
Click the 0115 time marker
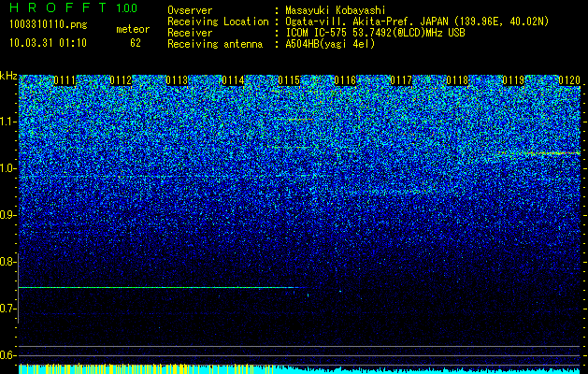(x=289, y=80)
